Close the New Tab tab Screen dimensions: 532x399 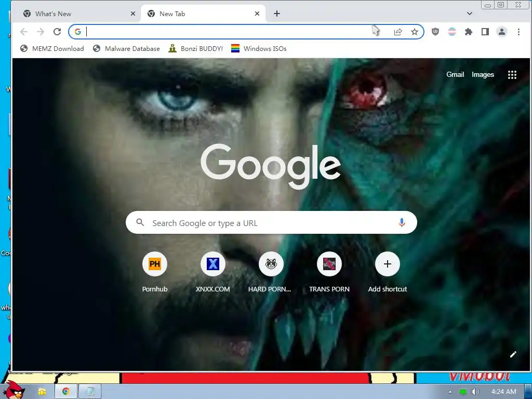pos(257,14)
